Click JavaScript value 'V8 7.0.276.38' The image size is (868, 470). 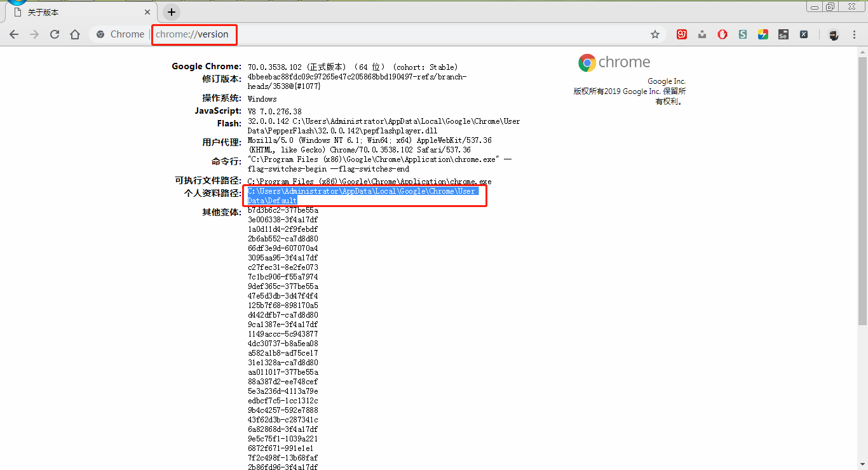[x=275, y=112]
